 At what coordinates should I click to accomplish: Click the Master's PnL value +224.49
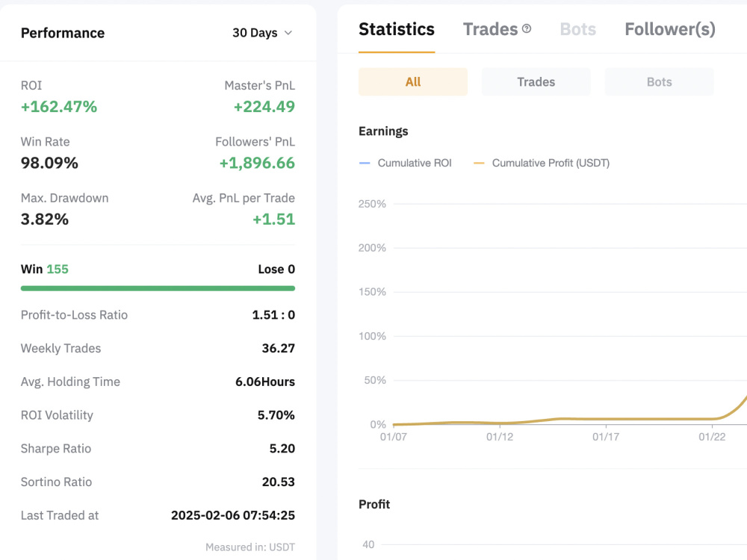coord(264,107)
